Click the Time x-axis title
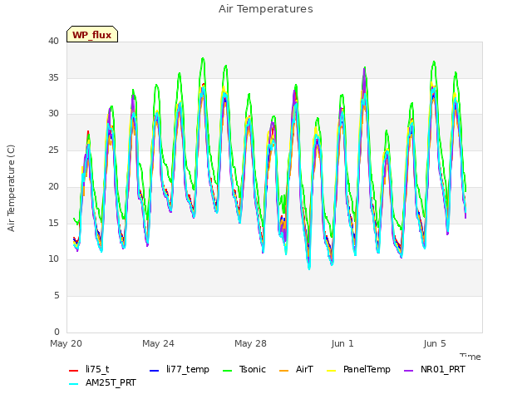 [x=470, y=357]
